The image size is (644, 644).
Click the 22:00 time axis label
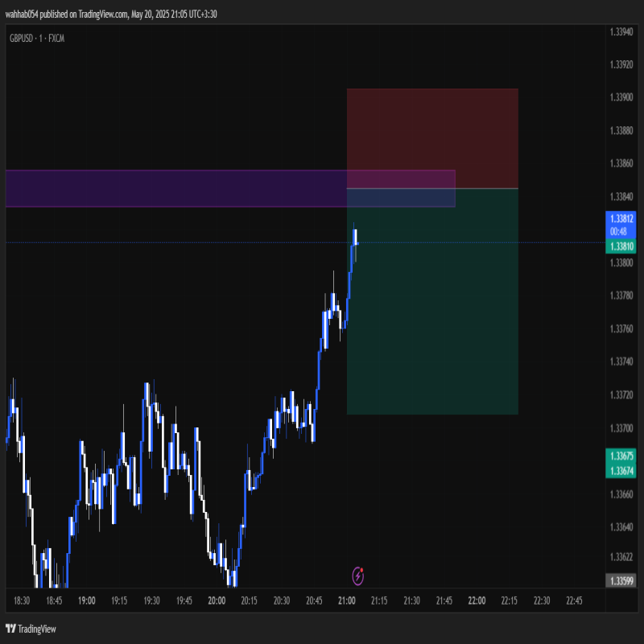(477, 601)
